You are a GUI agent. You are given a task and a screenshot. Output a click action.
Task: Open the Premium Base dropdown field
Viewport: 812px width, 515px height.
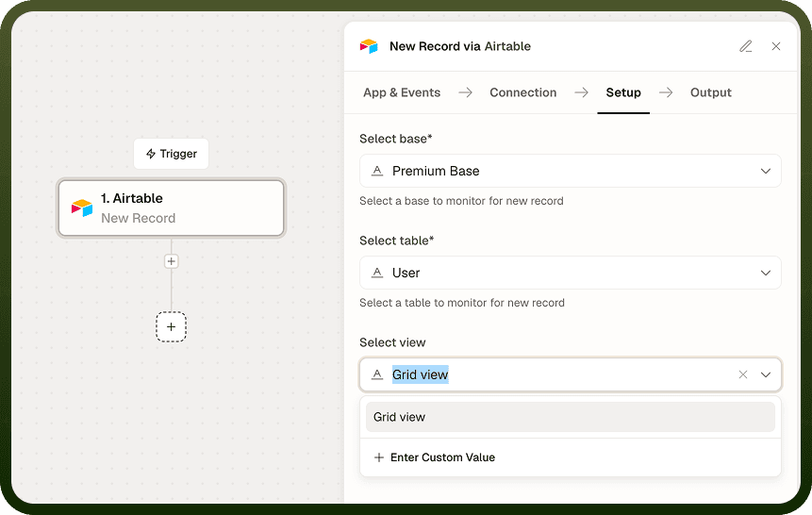571,171
